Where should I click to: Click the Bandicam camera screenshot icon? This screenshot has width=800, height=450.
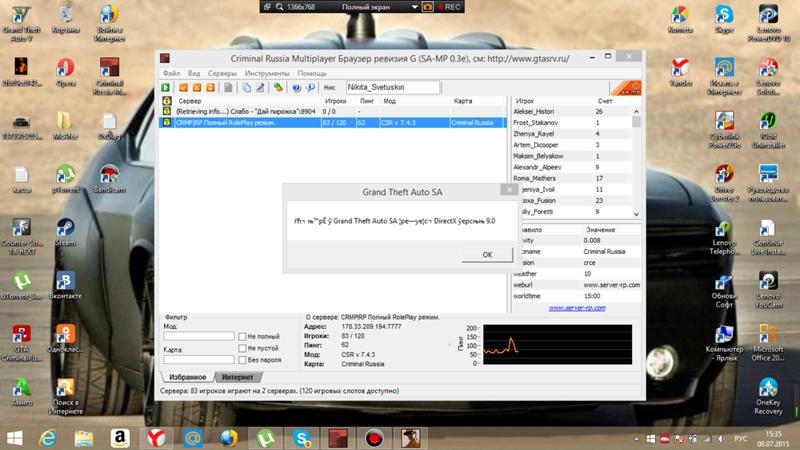pos(428,7)
